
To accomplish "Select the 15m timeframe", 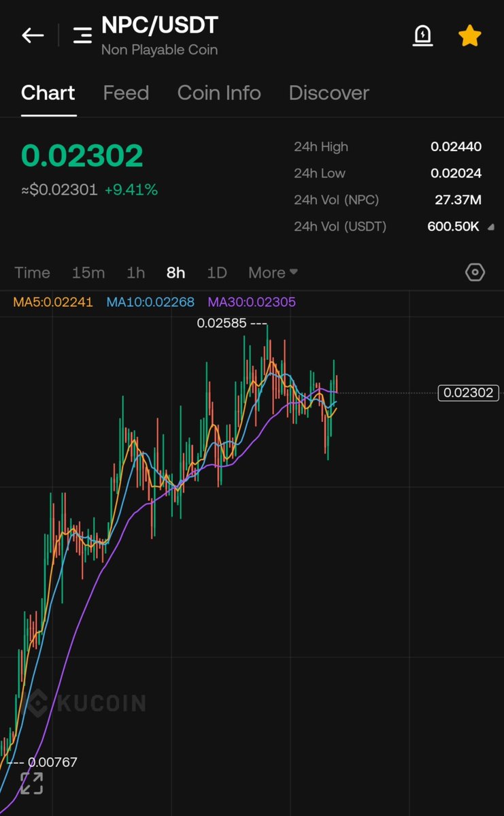I will (x=88, y=272).
